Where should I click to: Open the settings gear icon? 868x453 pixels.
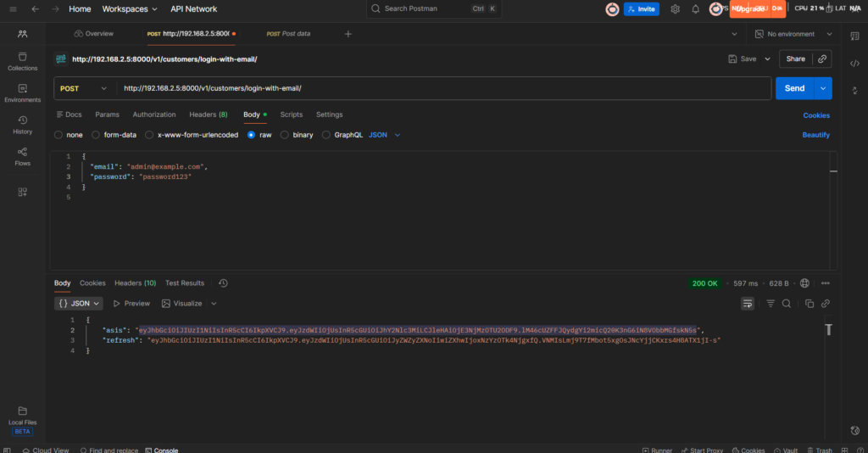tap(676, 9)
